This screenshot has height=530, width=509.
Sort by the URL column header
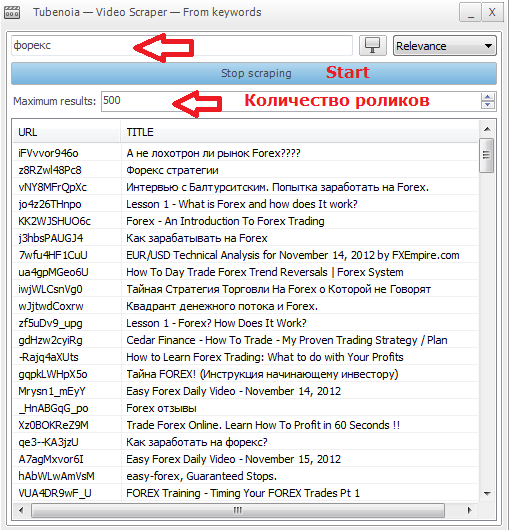click(67, 132)
